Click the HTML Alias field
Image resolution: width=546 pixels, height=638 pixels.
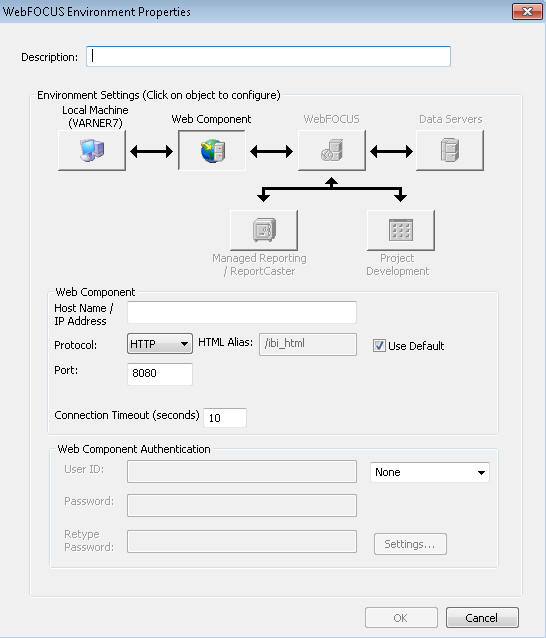click(308, 344)
